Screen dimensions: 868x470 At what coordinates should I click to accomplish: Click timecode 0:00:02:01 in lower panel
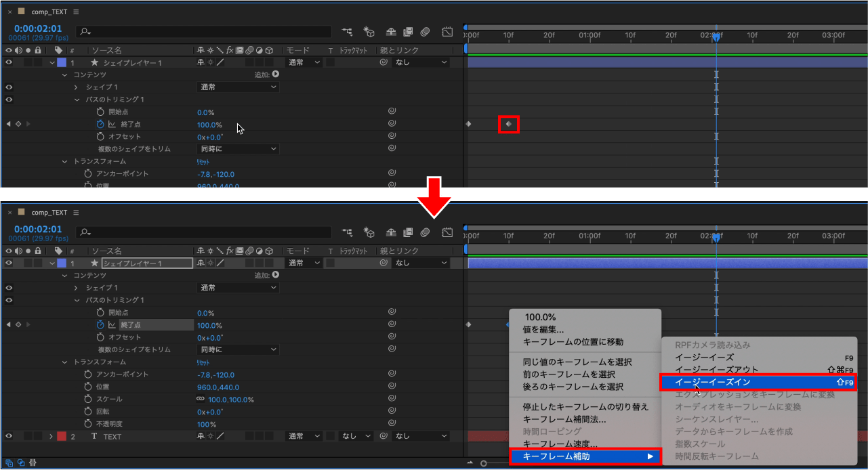(x=38, y=230)
